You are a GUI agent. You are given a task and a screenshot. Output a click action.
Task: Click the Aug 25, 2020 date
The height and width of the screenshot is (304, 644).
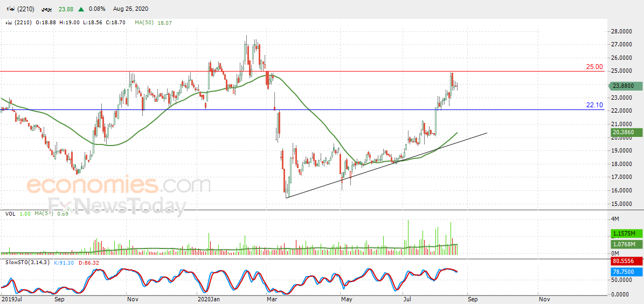pyautogui.click(x=129, y=9)
